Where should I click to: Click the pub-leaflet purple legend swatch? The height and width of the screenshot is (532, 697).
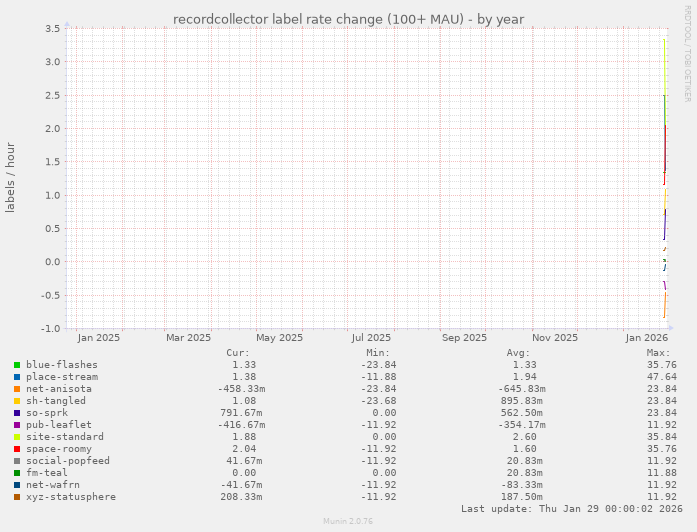tap(17, 425)
